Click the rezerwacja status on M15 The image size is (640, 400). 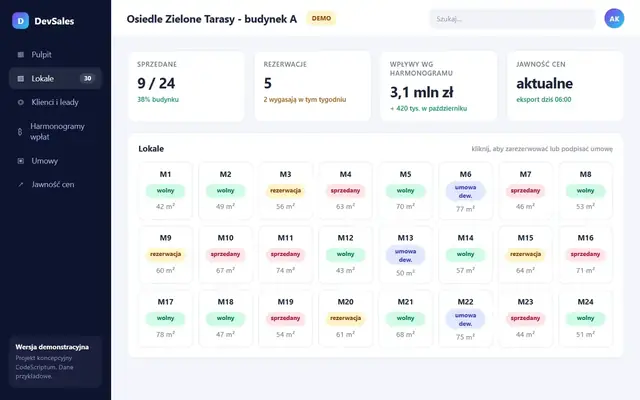[525, 254]
